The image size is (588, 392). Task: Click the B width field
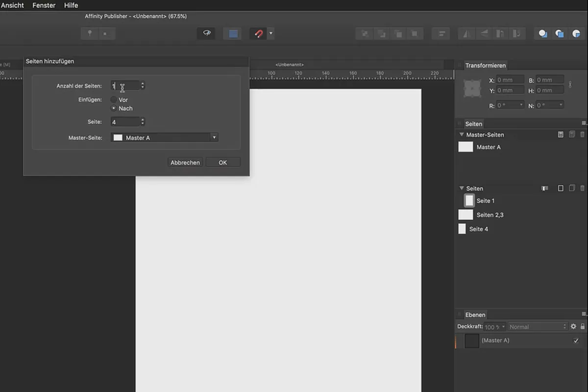550,80
